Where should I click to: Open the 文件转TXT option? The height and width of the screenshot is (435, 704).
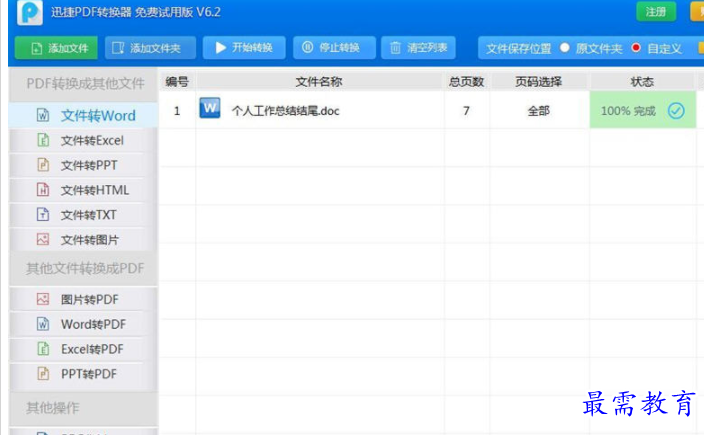pos(84,215)
